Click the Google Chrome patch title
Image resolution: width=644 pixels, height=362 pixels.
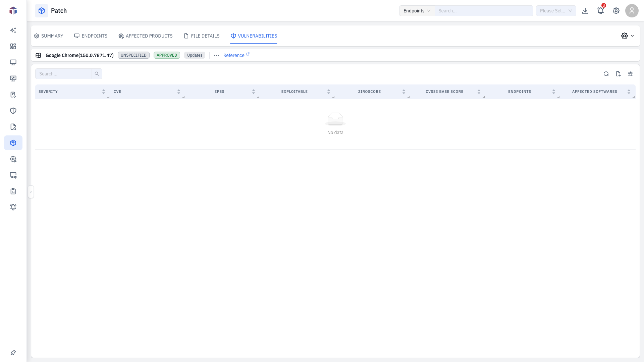pos(79,55)
